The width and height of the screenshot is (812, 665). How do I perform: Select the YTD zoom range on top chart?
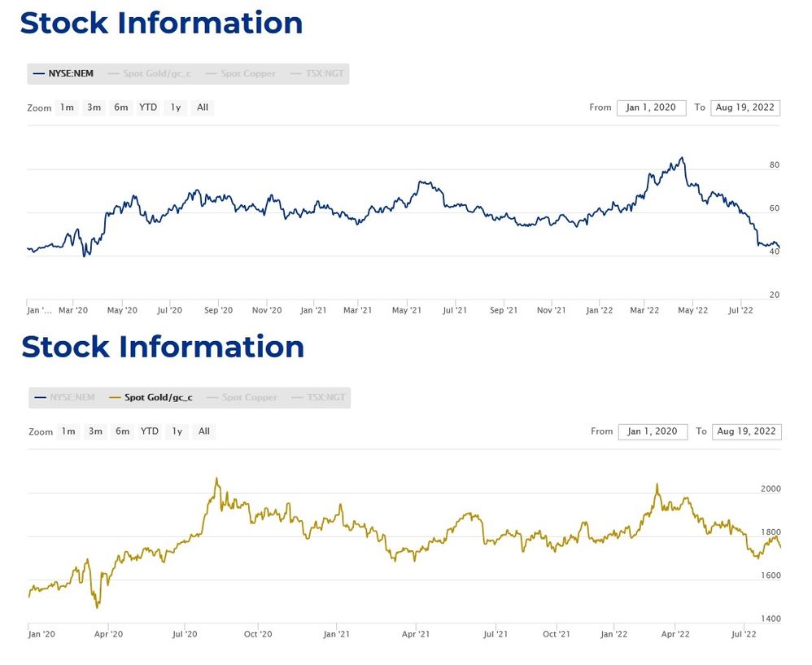coord(148,107)
